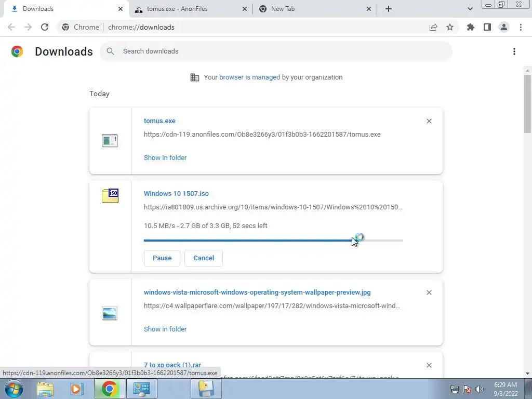Open the 'browser is managed' link
Viewport: 532px width, 399px height.
click(x=249, y=77)
